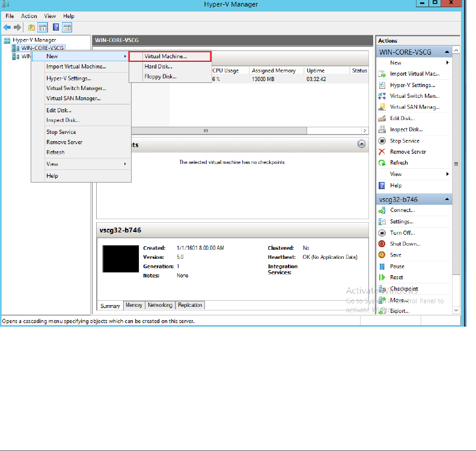Click the red Shut Down icon
The width and height of the screenshot is (476, 451).
382,244
